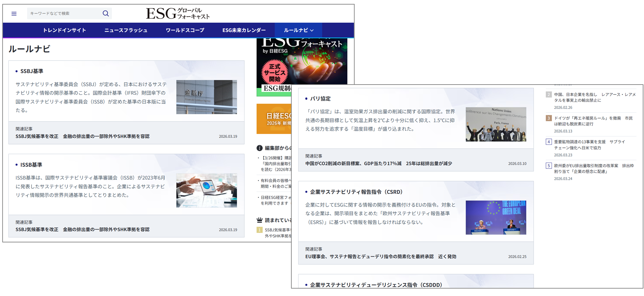Open the hamburger menu icon
Viewport: 644px width, 296px height.
tap(14, 14)
